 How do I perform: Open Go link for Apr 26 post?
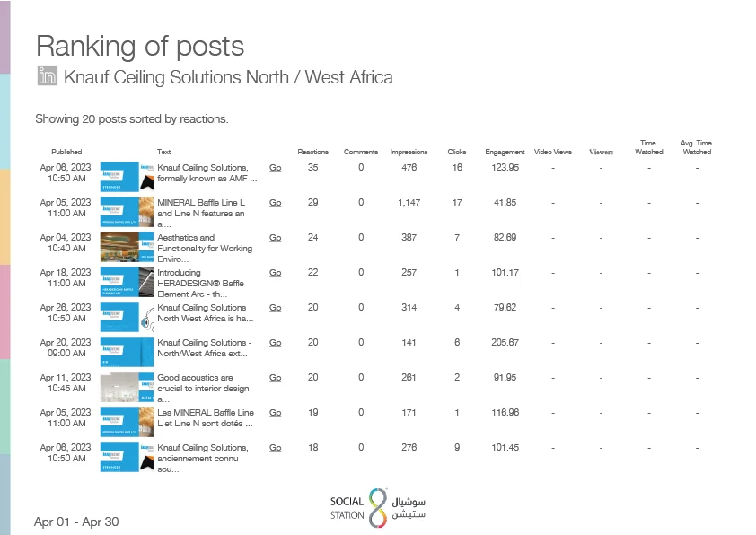point(276,308)
